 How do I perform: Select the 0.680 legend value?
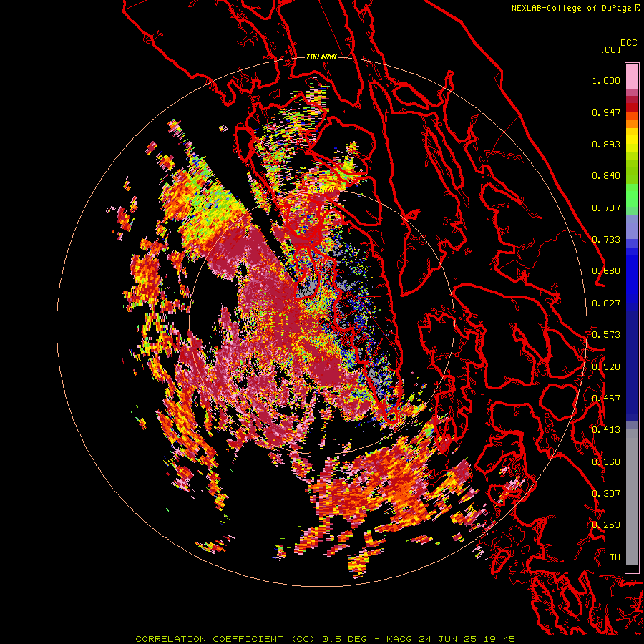tap(606, 271)
